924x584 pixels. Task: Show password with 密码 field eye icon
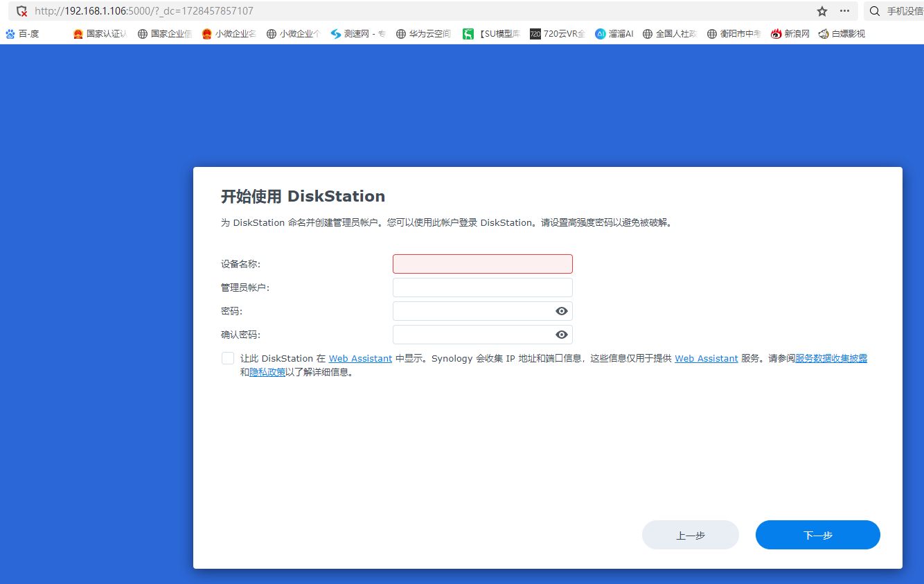562,311
